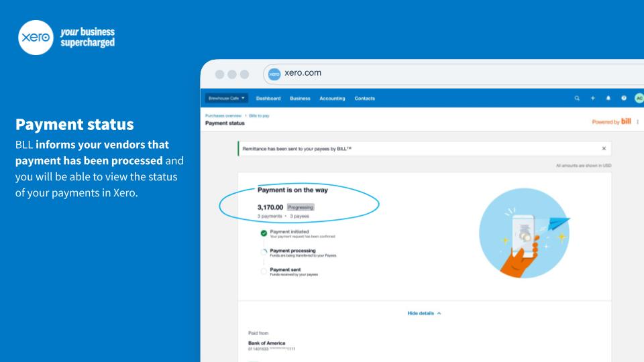
Task: Open search with the magnifier icon
Action: [577, 98]
